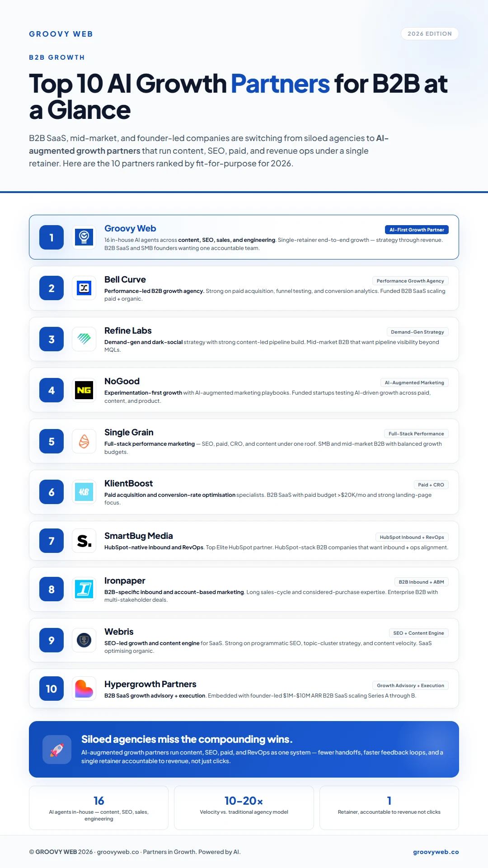The height and width of the screenshot is (868, 488).
Task: Click rank number 5 badge
Action: coord(52,441)
